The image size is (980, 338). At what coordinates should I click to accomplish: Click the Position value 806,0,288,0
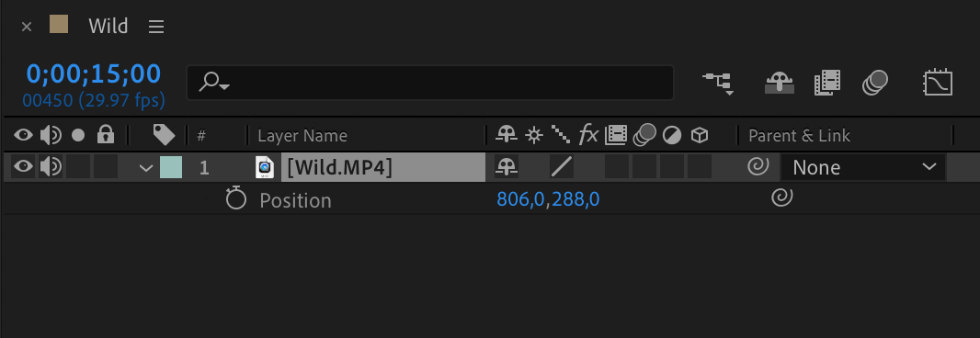pos(548,199)
